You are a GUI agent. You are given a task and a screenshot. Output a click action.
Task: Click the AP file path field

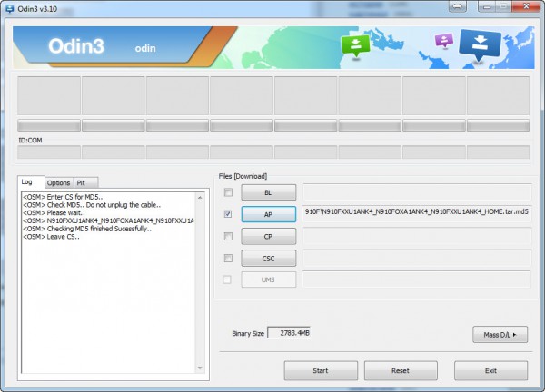tap(416, 213)
